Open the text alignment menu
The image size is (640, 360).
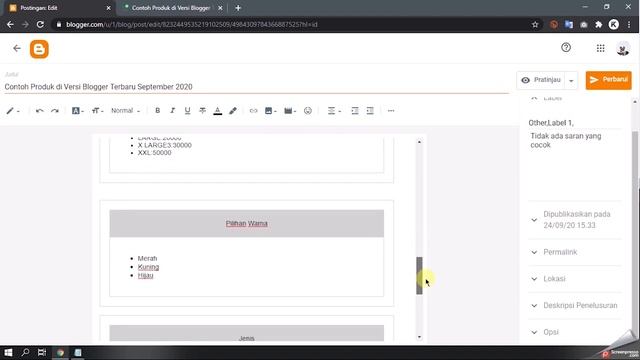[334, 111]
